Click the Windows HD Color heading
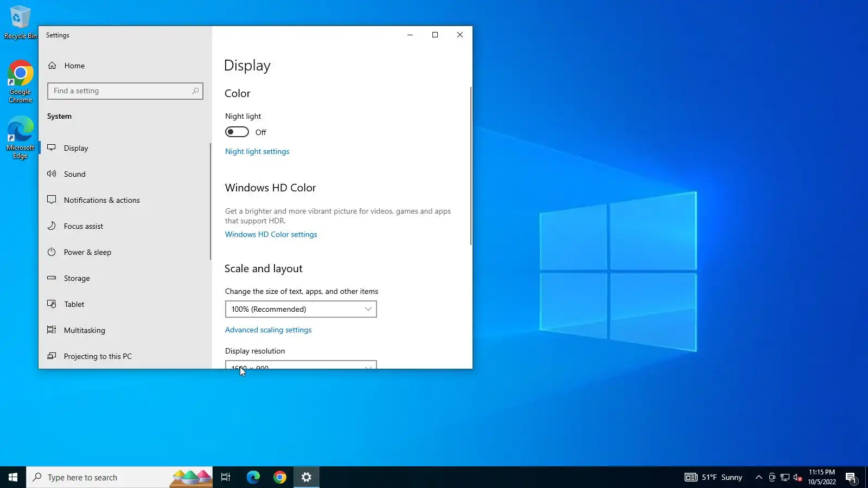 (270, 188)
